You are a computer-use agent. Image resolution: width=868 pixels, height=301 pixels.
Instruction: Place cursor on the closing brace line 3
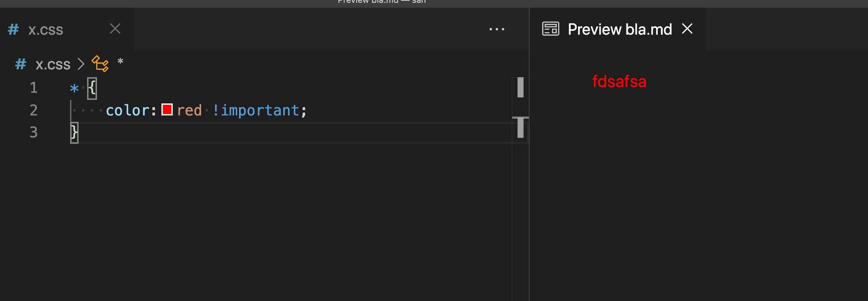pos(74,132)
